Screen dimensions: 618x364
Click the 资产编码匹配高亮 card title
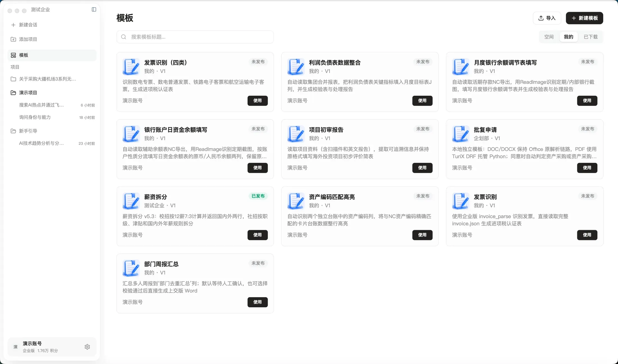(332, 197)
